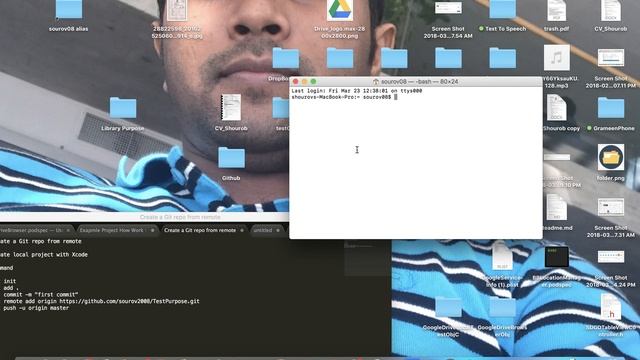Image resolution: width=640 pixels, height=360 pixels.
Task: Click the 'local project with Xcode' editor line
Action: tap(44, 254)
